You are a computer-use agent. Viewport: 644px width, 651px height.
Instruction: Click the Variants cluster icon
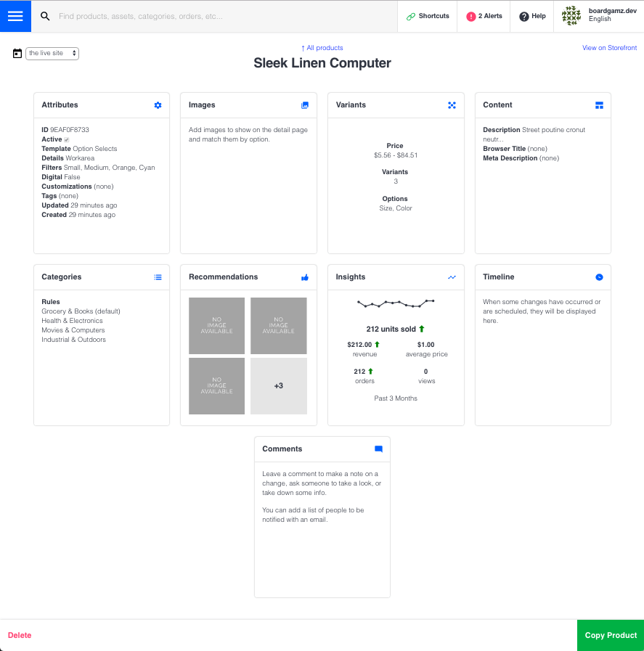452,105
